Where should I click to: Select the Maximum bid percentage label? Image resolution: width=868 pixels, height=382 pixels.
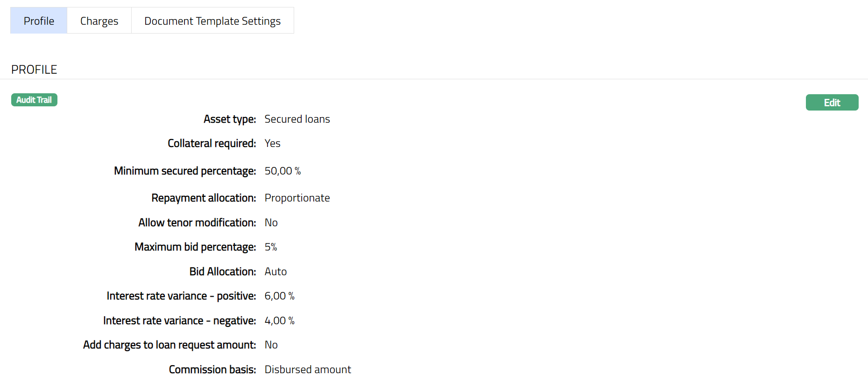[195, 247]
